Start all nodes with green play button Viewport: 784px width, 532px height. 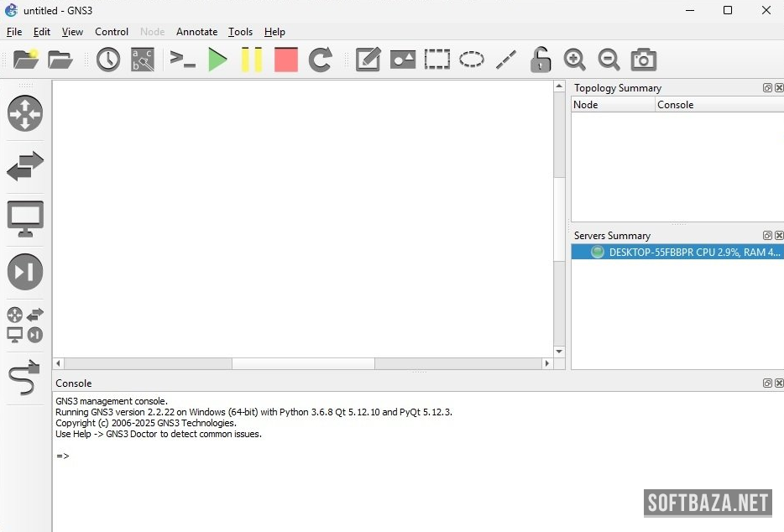217,60
